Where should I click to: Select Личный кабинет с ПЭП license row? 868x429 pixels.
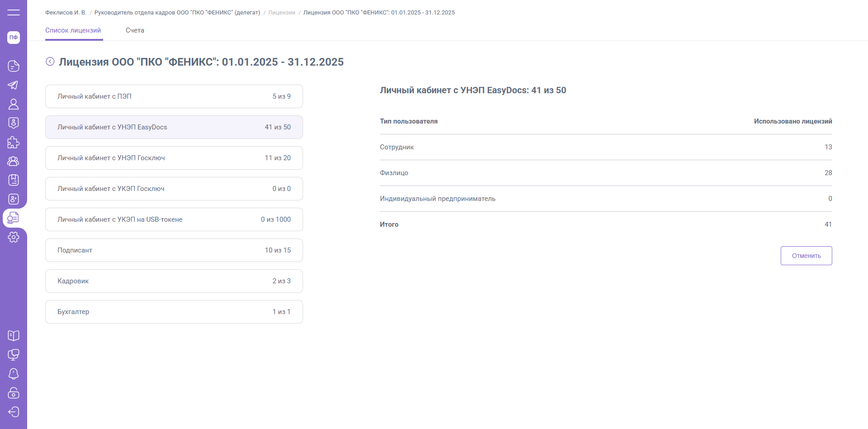click(174, 96)
